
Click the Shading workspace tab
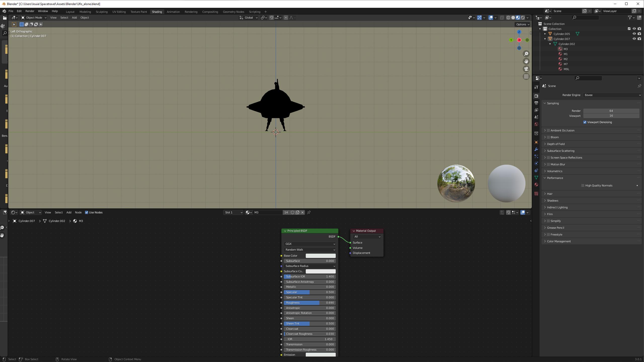coord(157,11)
